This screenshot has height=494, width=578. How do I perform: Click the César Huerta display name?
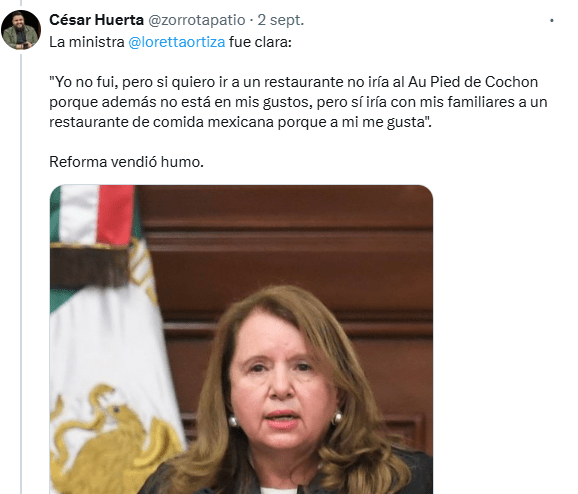[96, 20]
